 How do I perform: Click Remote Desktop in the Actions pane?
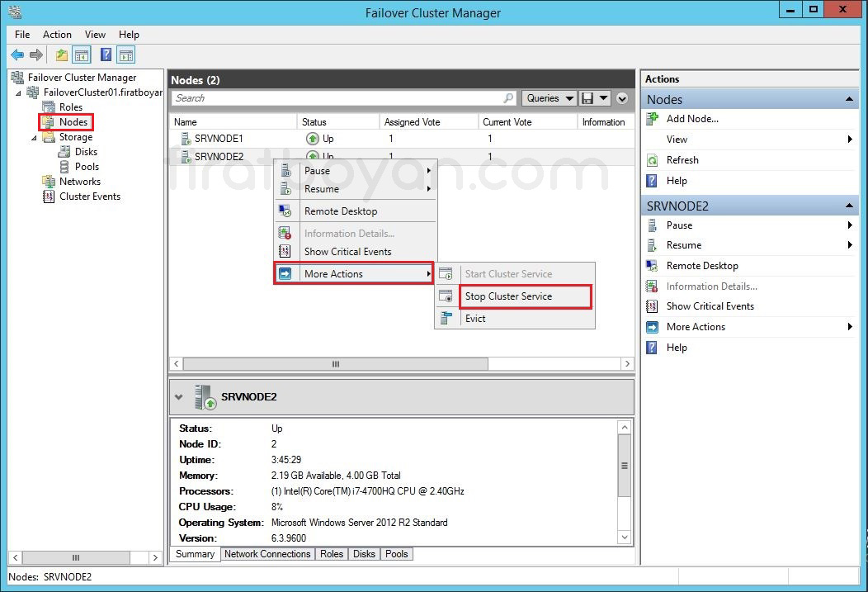pos(702,266)
